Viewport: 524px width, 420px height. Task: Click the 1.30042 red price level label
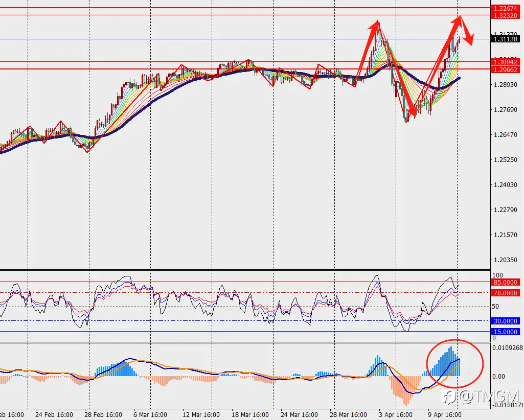[x=505, y=62]
